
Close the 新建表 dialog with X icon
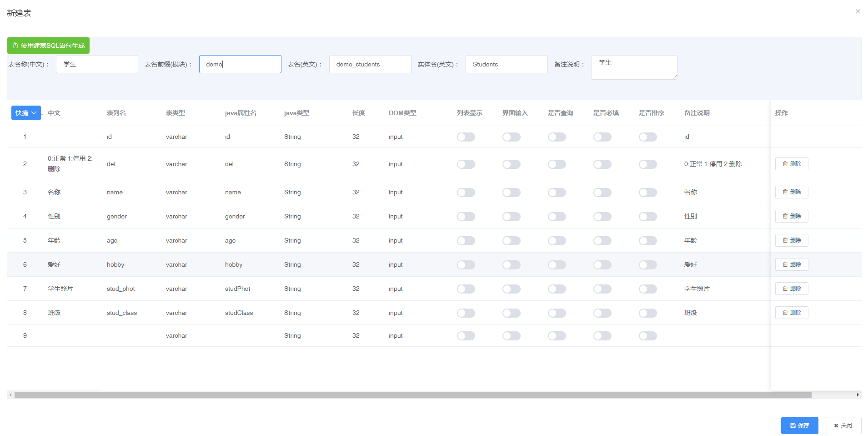[858, 11]
